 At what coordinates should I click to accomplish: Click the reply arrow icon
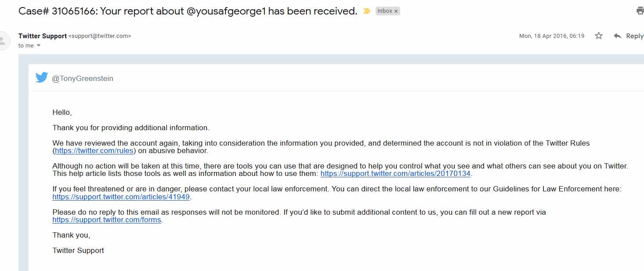(x=618, y=36)
